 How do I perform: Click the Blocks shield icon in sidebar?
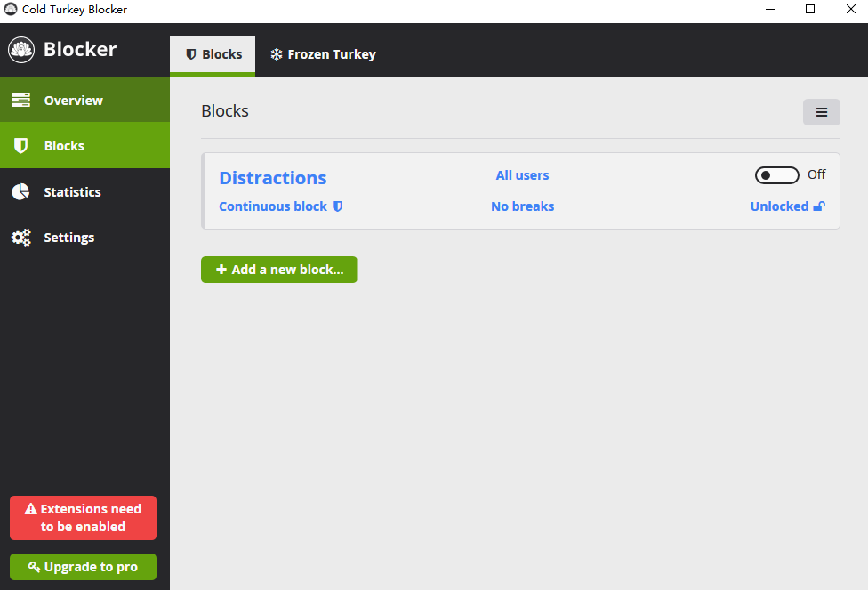20,146
